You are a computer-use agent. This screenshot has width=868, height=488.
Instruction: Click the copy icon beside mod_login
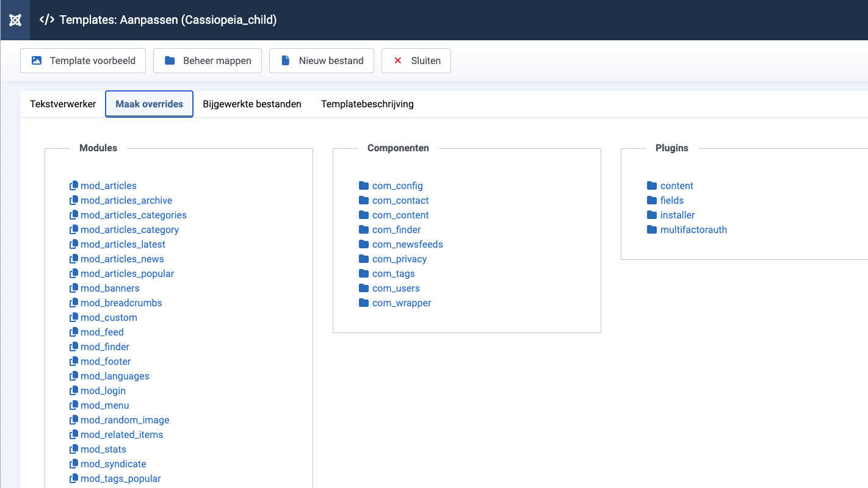tap(74, 390)
